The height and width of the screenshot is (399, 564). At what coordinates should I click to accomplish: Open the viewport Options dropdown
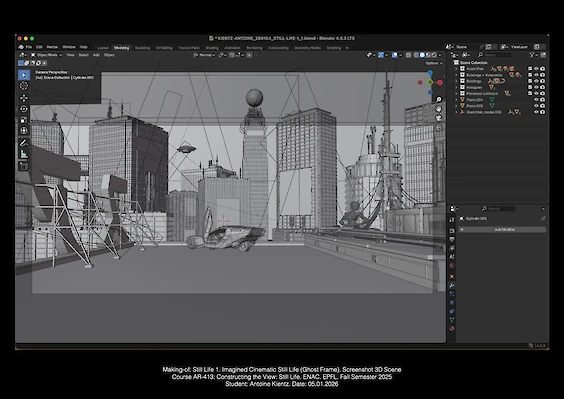tap(433, 63)
